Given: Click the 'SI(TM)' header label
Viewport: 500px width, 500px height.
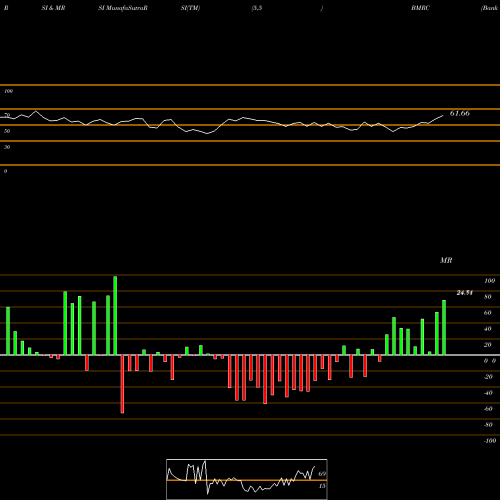Looking at the screenshot, I should click(190, 8).
